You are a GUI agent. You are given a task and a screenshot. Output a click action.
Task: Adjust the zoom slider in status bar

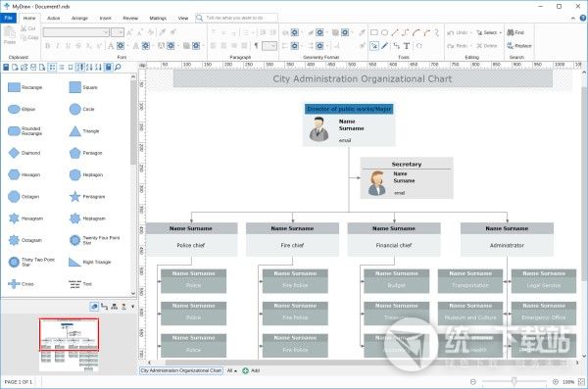514,381
